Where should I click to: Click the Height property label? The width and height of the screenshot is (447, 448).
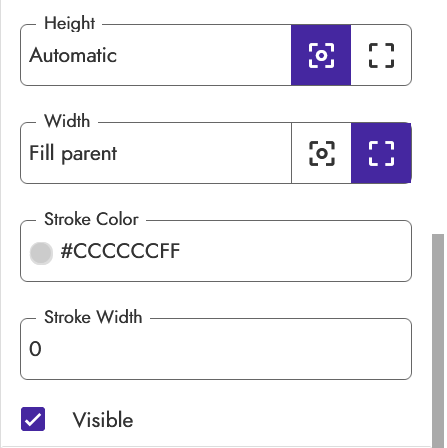pyautogui.click(x=69, y=24)
